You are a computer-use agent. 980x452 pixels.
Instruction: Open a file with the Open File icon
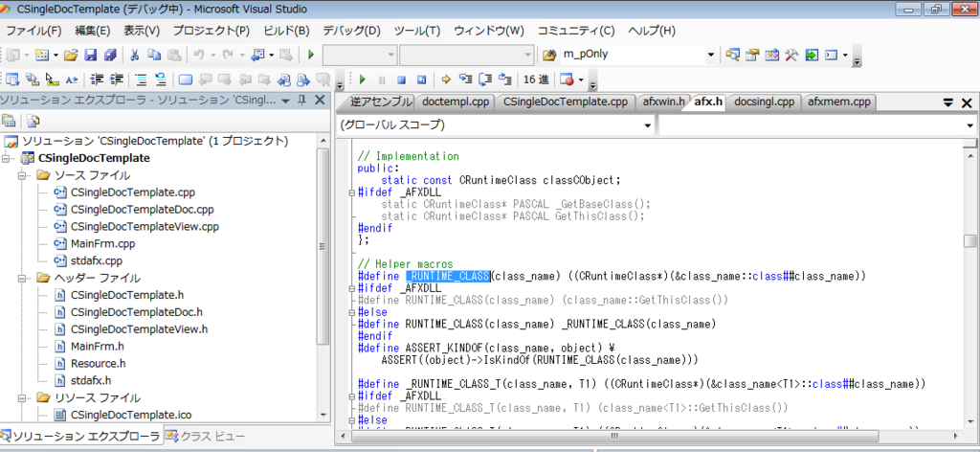tap(70, 55)
